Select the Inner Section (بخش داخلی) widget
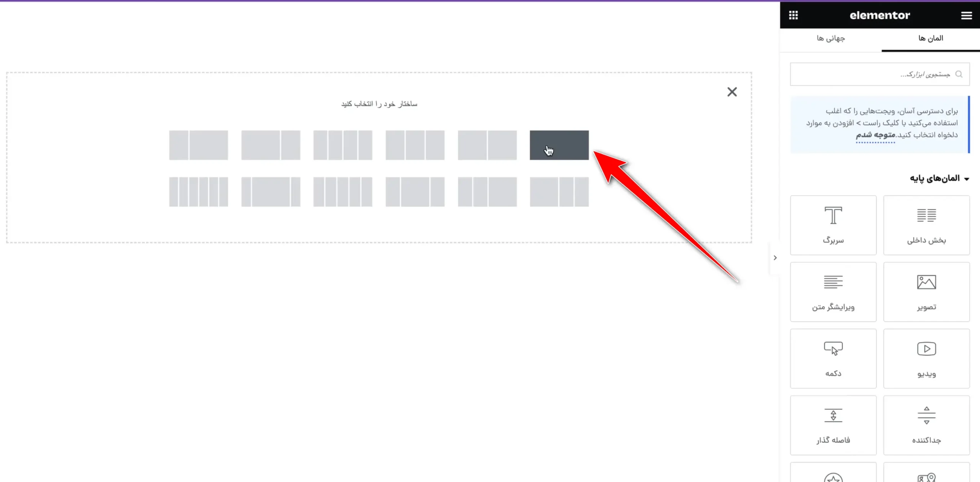Image resolution: width=980 pixels, height=482 pixels. (926, 225)
